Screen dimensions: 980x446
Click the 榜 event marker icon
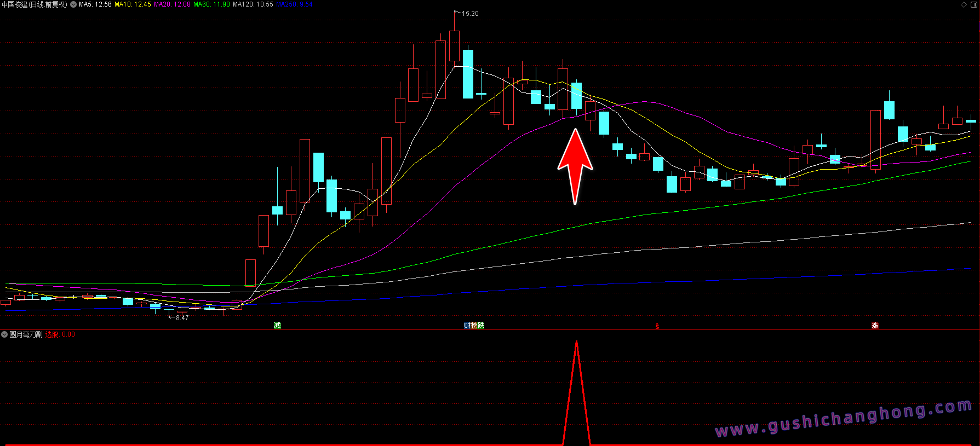pos(474,326)
